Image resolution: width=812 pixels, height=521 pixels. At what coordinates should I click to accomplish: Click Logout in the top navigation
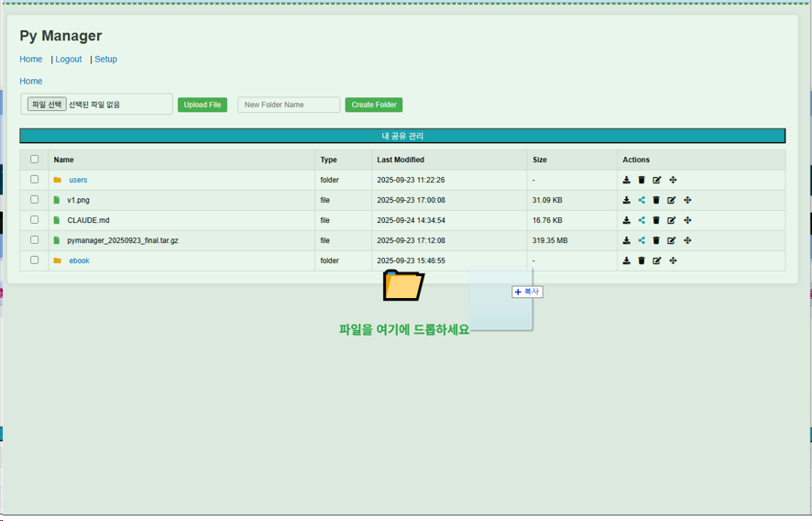click(x=69, y=60)
